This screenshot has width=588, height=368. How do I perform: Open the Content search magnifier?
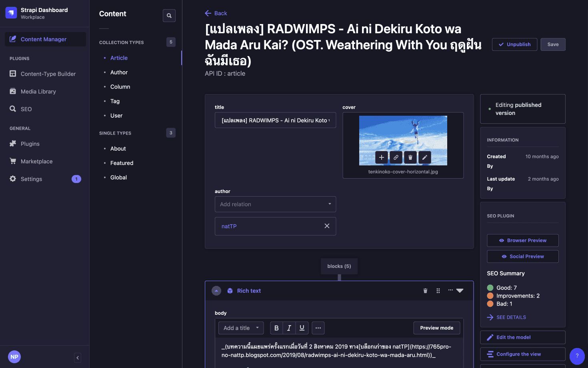169,16
